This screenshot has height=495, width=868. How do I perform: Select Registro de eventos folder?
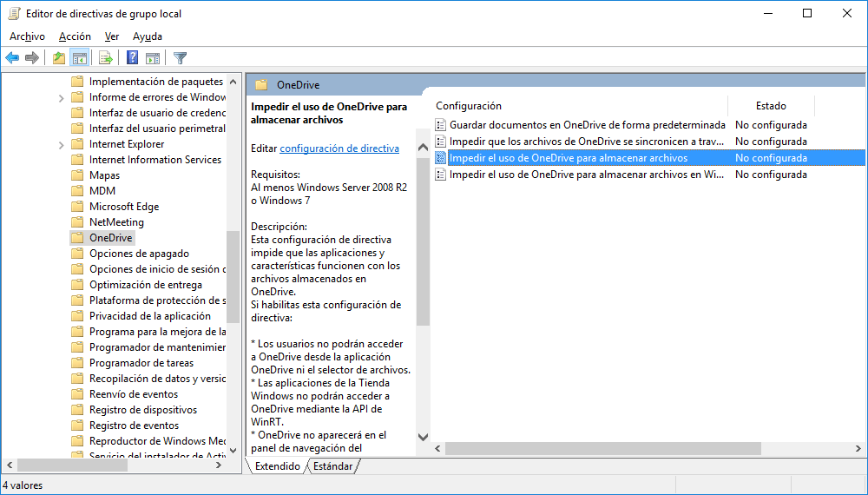135,426
